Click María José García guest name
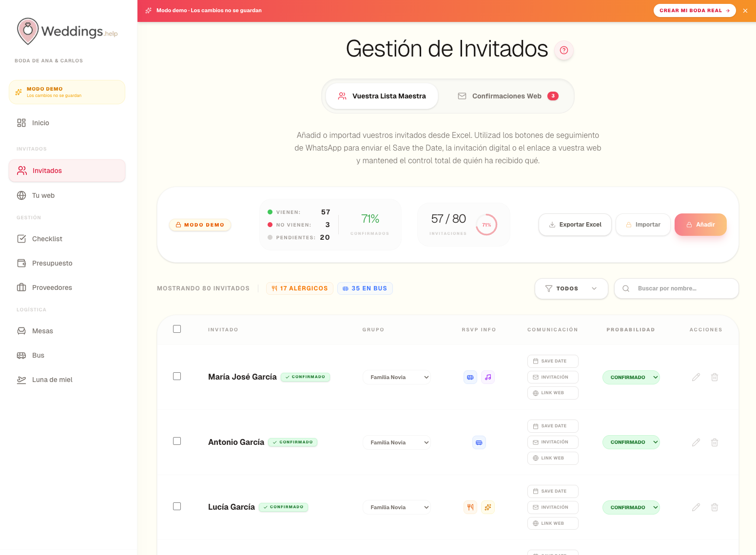This screenshot has width=756, height=555. (242, 377)
